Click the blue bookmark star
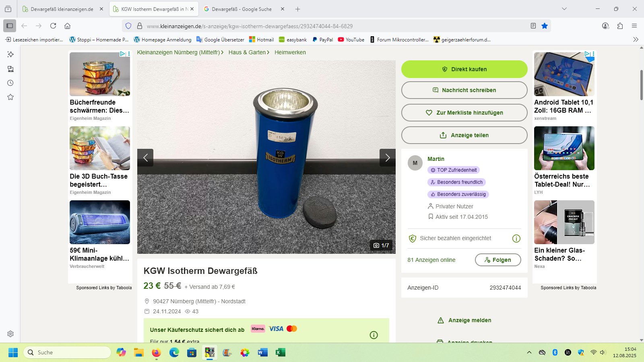The height and width of the screenshot is (362, 644). pyautogui.click(x=545, y=26)
